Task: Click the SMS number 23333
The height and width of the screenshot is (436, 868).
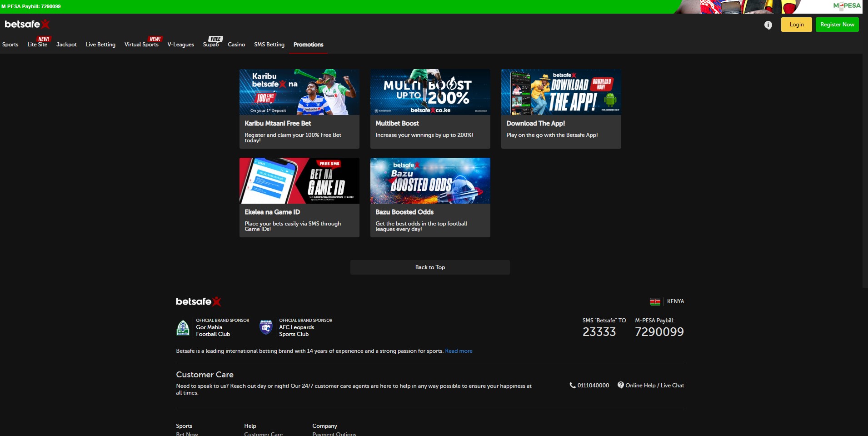Action: pyautogui.click(x=599, y=332)
